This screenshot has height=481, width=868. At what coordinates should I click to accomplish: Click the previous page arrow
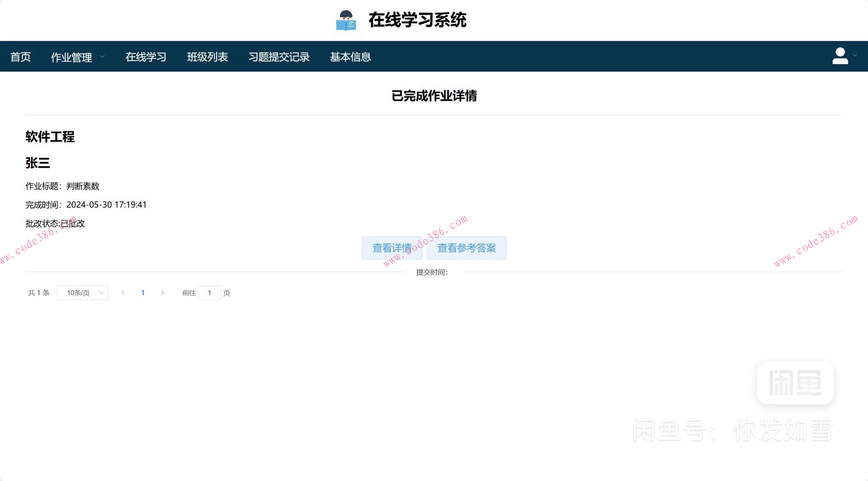[x=123, y=293]
